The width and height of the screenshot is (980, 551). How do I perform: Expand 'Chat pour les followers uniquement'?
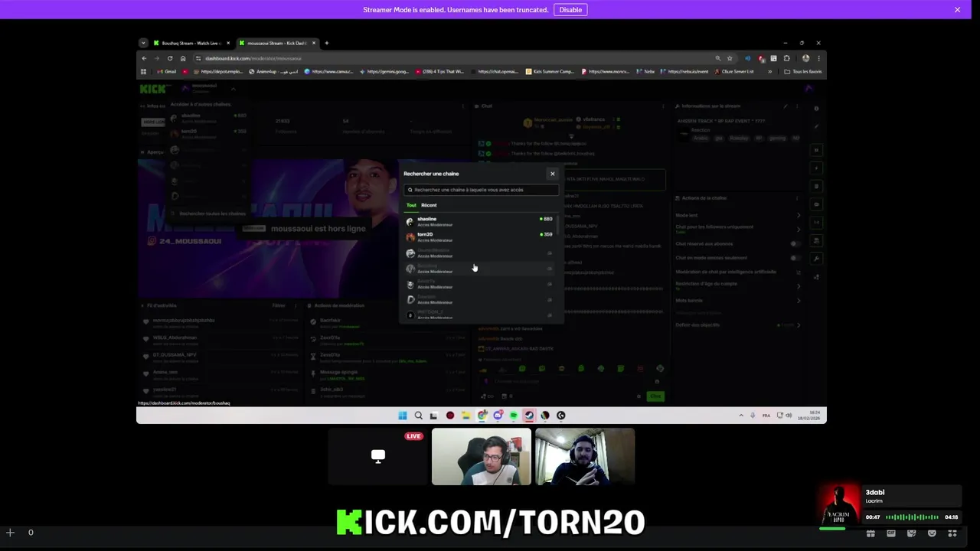click(737, 228)
